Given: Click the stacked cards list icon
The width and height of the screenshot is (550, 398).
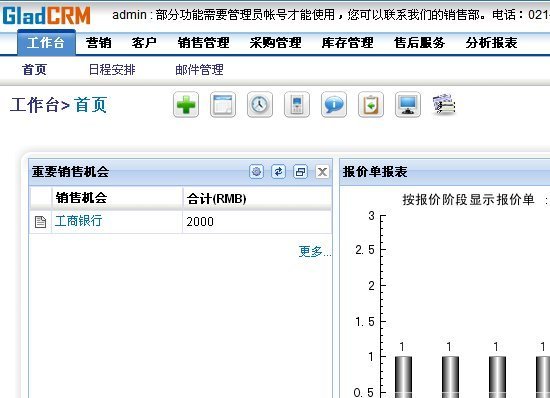Looking at the screenshot, I should 444,104.
